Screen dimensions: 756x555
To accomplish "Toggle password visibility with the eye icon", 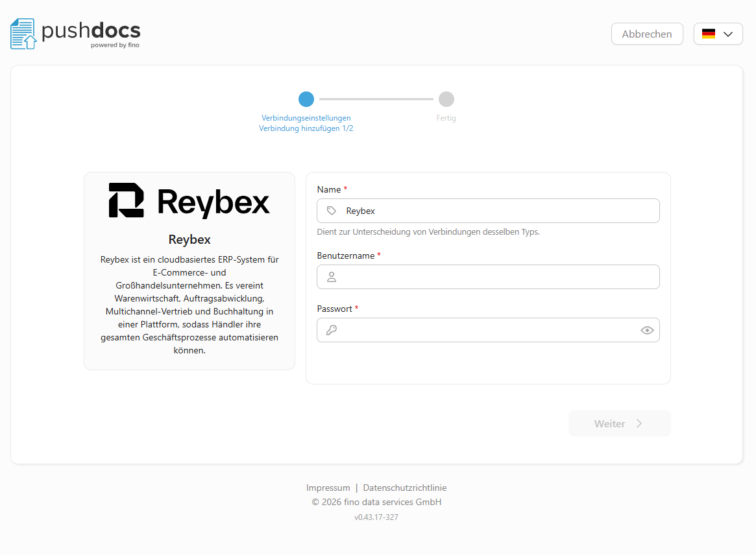I will [x=647, y=330].
